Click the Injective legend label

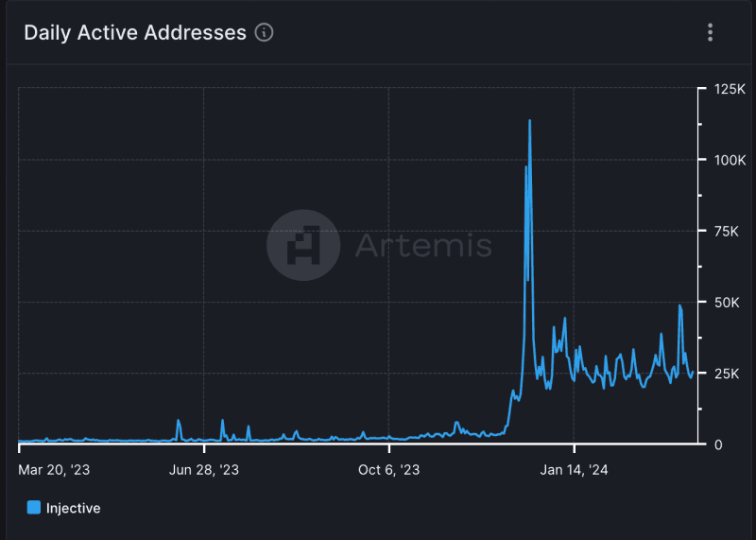point(74,508)
